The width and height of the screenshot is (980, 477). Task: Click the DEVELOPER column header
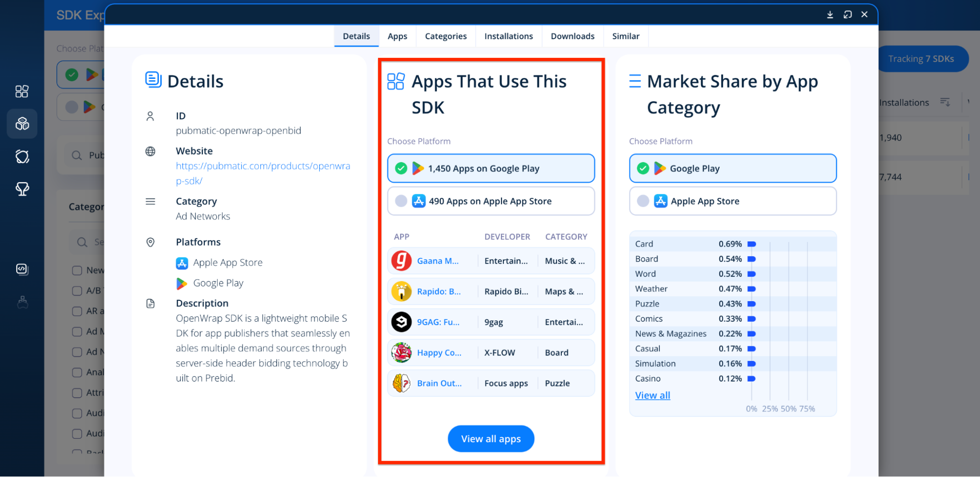507,237
